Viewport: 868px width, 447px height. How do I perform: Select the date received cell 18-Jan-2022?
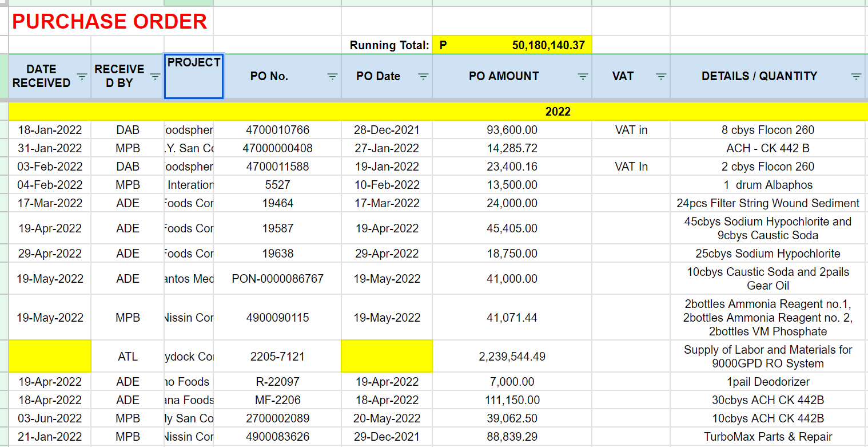tap(50, 130)
